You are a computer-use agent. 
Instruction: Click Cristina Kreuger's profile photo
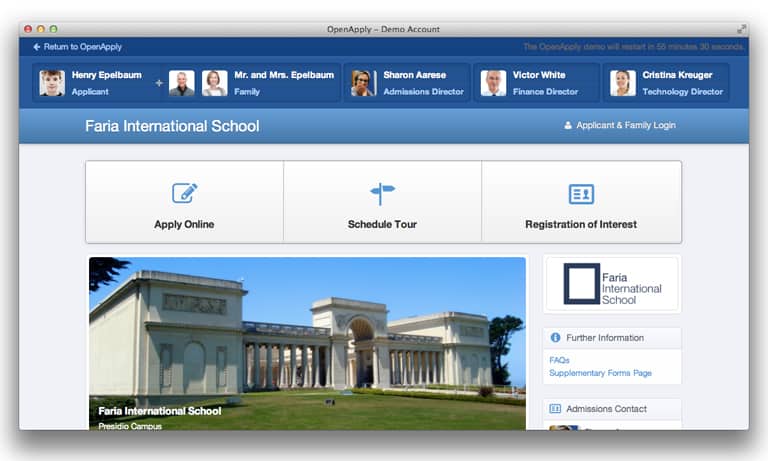623,83
